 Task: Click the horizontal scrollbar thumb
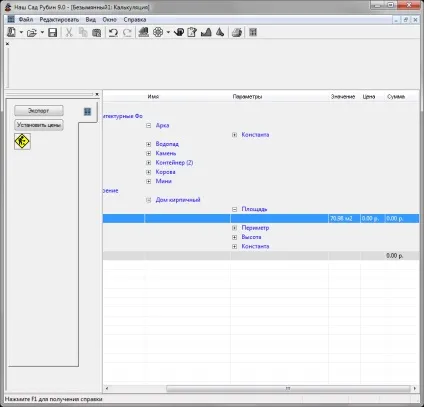pyautogui.click(x=288, y=389)
